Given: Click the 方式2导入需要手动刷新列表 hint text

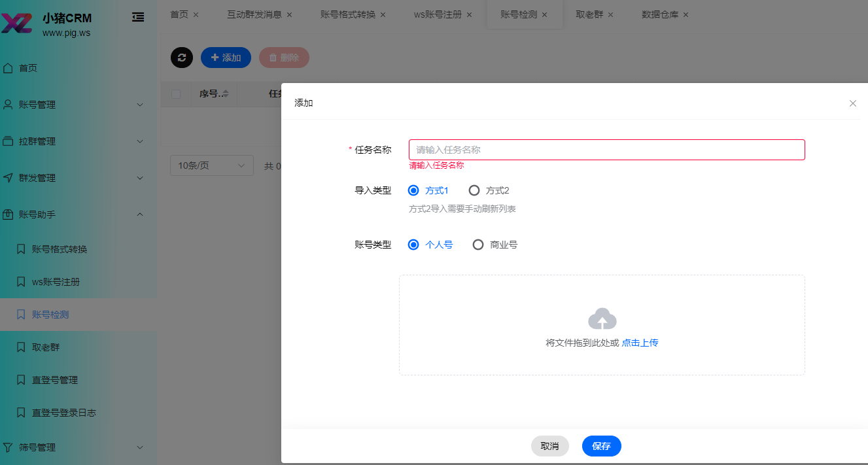Looking at the screenshot, I should point(462,209).
